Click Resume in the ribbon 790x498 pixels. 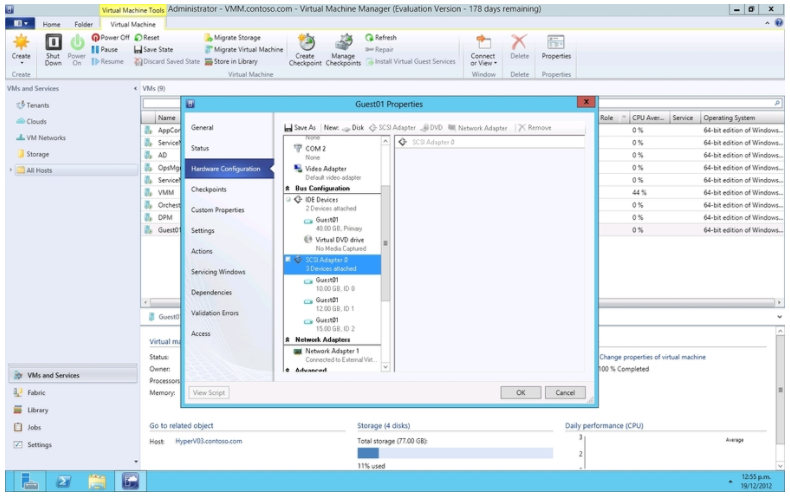pyautogui.click(x=107, y=61)
